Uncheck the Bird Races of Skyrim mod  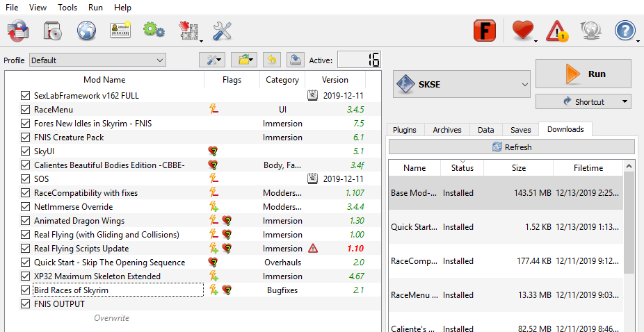[x=26, y=290]
